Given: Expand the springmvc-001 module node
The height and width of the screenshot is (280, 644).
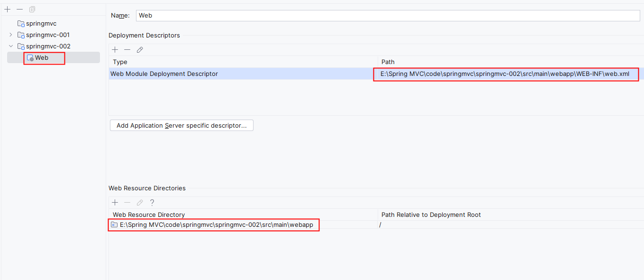Looking at the screenshot, I should coord(11,35).
